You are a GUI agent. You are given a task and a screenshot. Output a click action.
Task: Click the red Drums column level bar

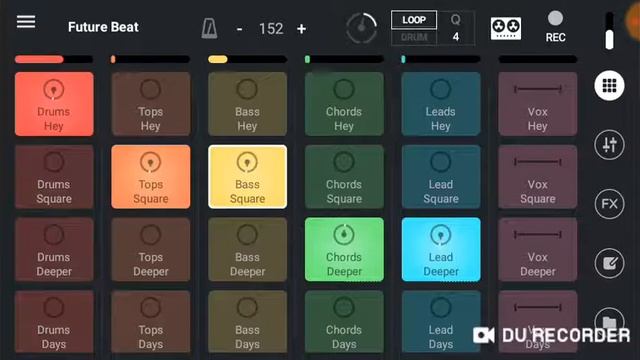coord(54,59)
